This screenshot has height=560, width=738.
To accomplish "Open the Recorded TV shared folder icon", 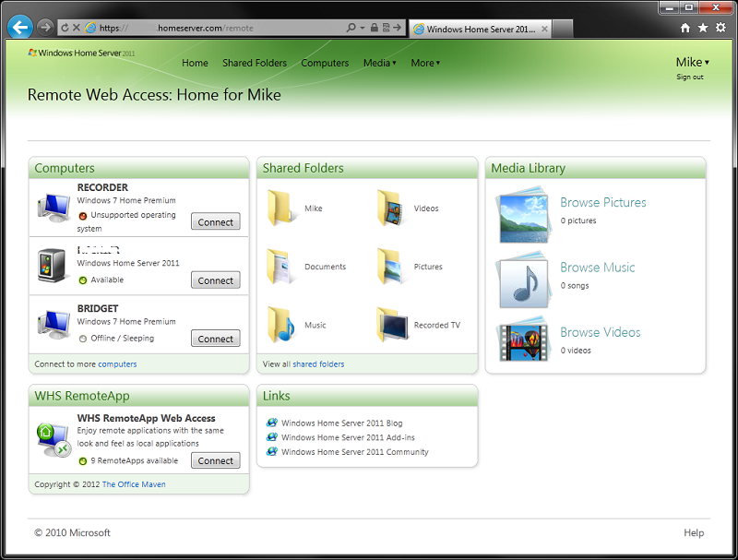I will click(x=392, y=325).
